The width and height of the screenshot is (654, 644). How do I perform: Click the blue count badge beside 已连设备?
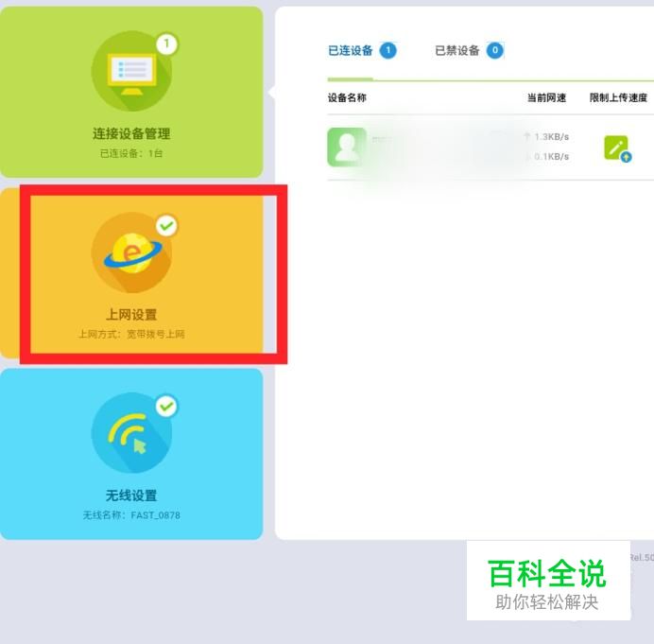point(387,50)
